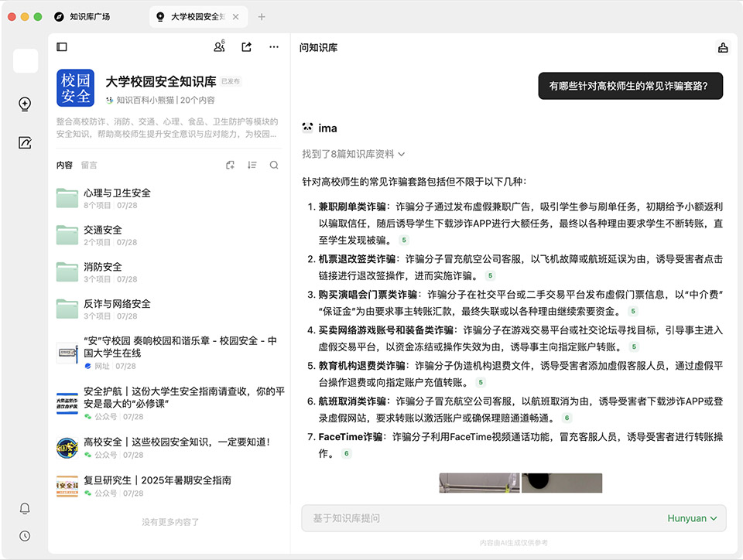Click the clear chat broom icon
Viewport: 743px width, 560px height.
coord(723,48)
